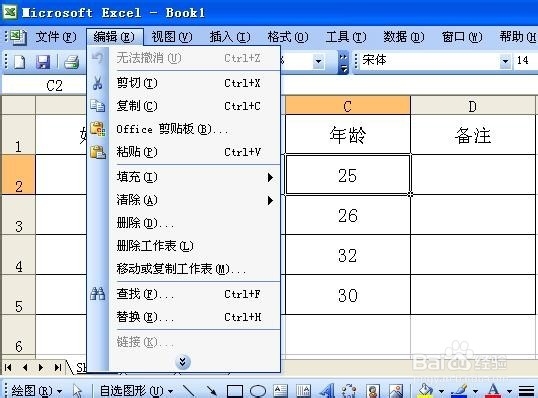Open the 清除 (Clear) submenu
Viewport: 538px width, 398px height.
(195, 200)
